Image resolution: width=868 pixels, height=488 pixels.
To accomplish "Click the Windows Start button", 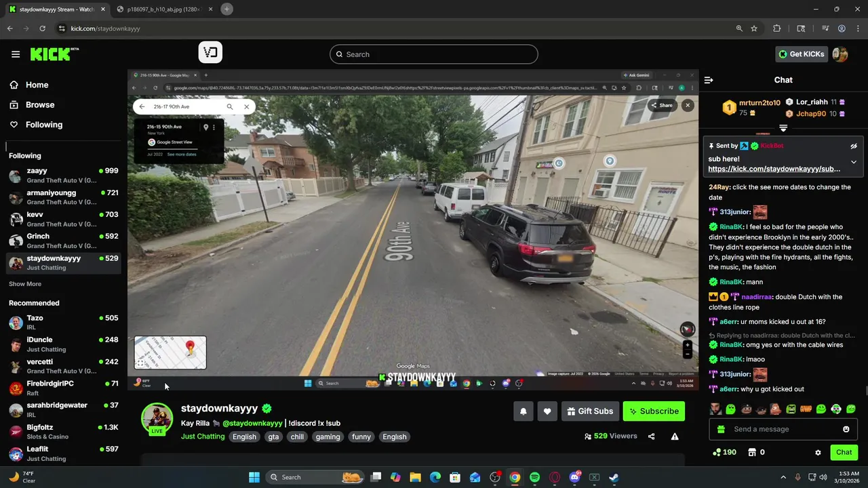I will [254, 477].
